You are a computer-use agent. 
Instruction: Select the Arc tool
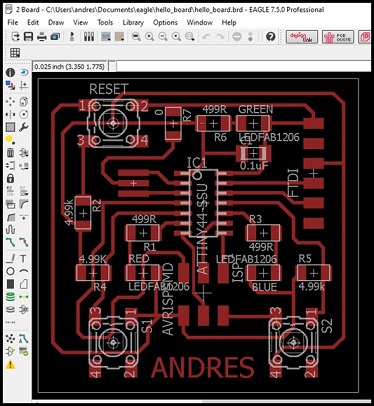click(23, 271)
